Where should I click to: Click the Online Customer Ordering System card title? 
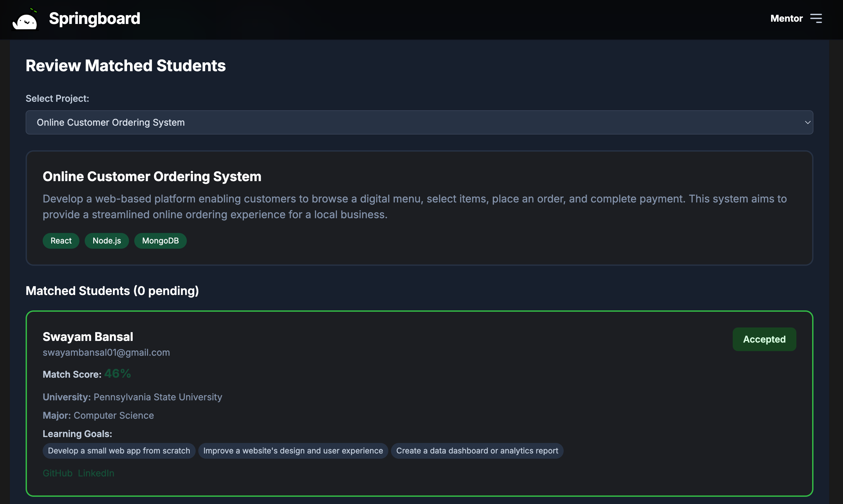[x=152, y=176]
